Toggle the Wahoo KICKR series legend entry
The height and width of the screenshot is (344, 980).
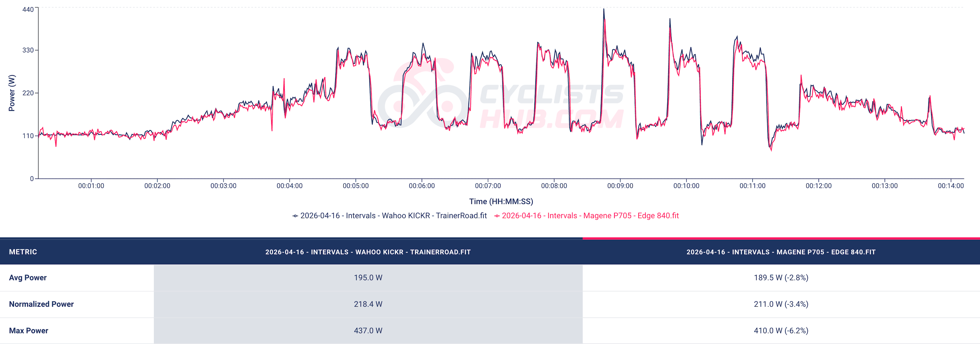393,215
